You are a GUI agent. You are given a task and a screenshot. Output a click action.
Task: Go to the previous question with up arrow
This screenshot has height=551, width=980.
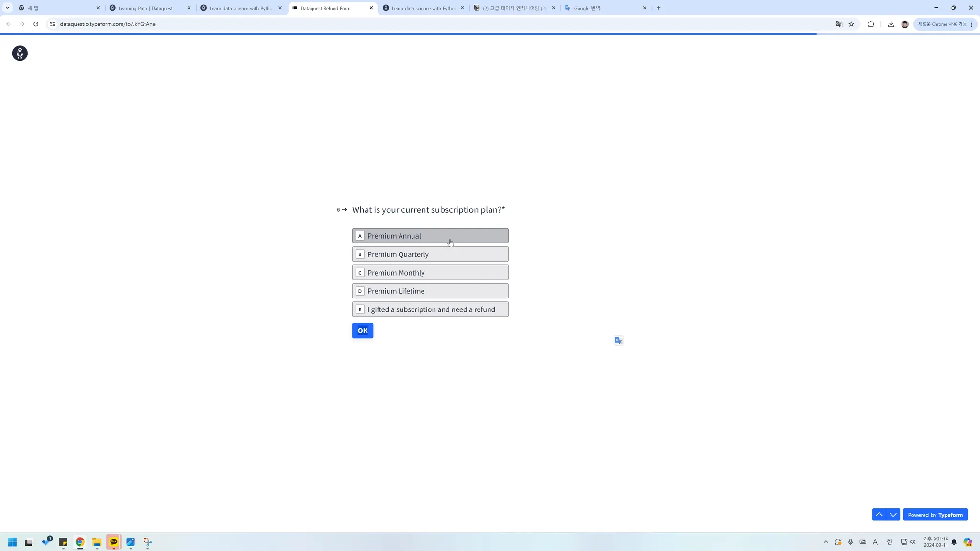[879, 515]
